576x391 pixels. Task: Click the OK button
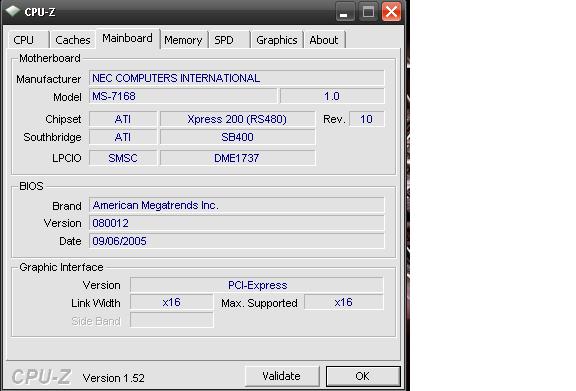(x=363, y=376)
